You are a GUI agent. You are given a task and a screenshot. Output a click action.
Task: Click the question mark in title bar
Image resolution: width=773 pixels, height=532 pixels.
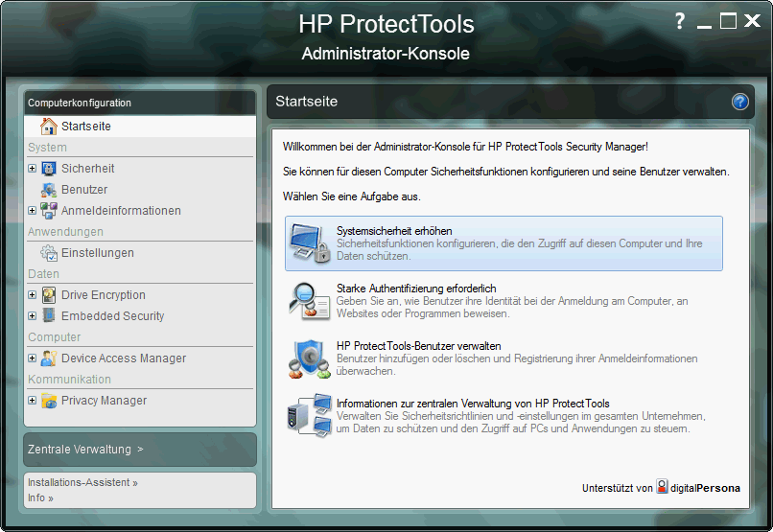pos(679,21)
